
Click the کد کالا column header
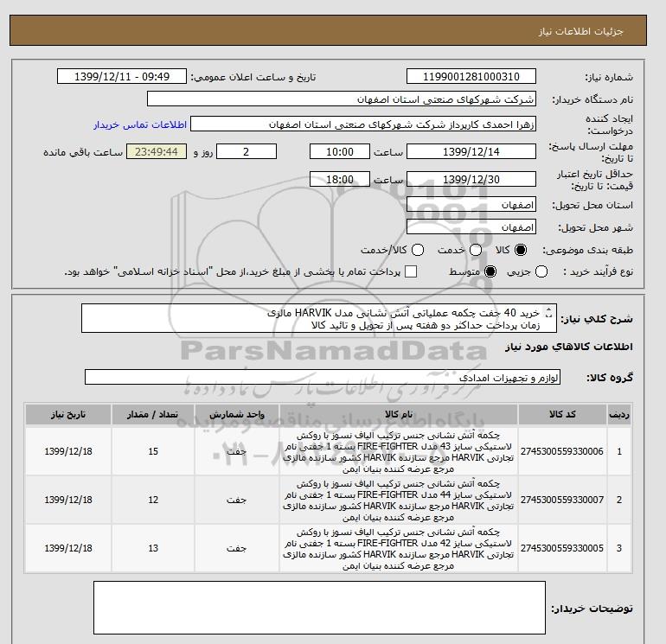pyautogui.click(x=562, y=414)
